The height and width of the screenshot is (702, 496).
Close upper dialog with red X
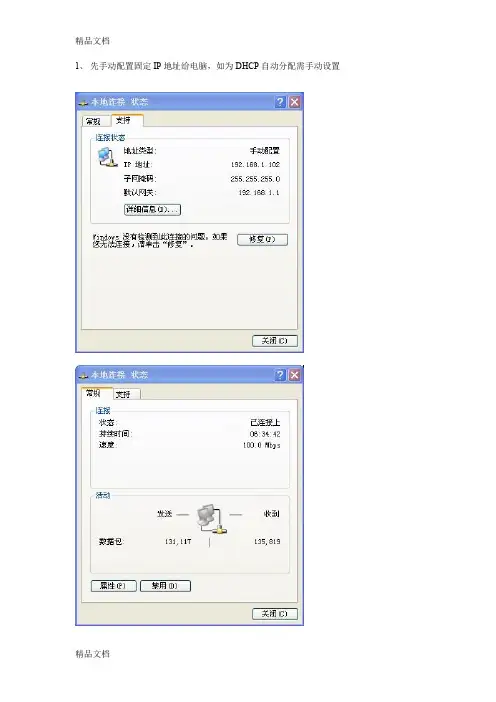(x=295, y=102)
